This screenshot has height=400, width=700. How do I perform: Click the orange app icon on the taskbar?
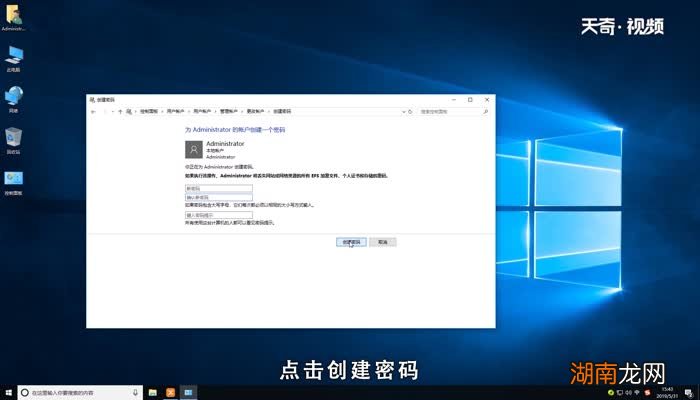pyautogui.click(x=170, y=392)
